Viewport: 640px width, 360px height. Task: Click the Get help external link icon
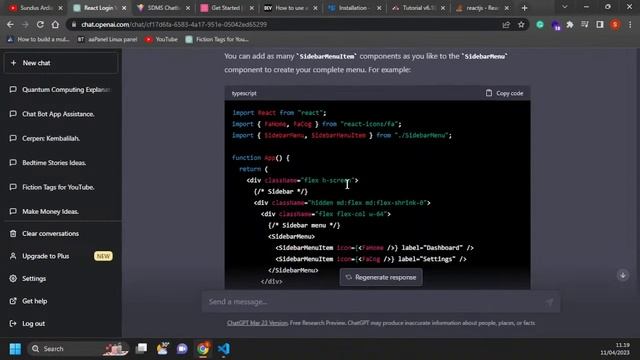[13, 301]
